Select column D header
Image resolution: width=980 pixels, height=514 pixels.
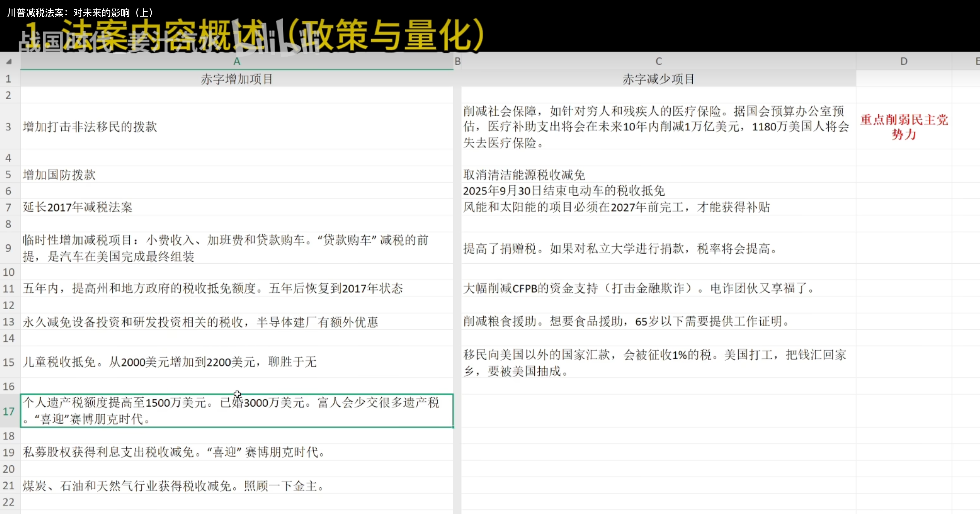903,61
